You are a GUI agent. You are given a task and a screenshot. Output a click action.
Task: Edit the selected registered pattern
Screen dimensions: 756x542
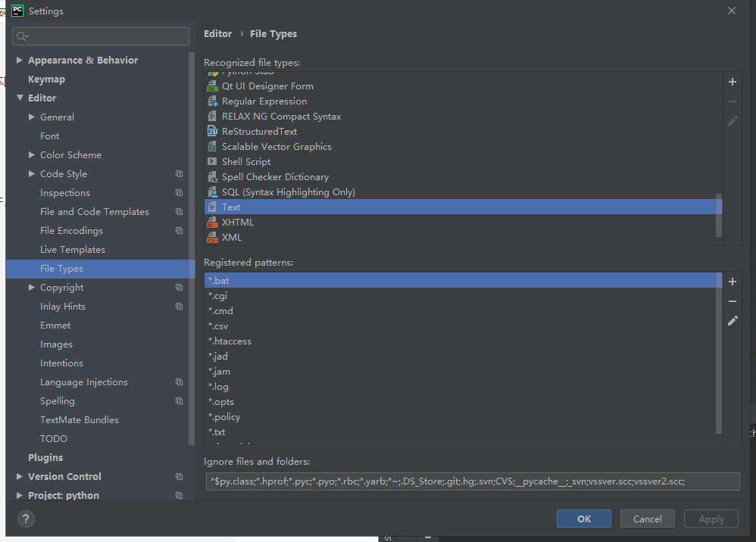coord(733,321)
